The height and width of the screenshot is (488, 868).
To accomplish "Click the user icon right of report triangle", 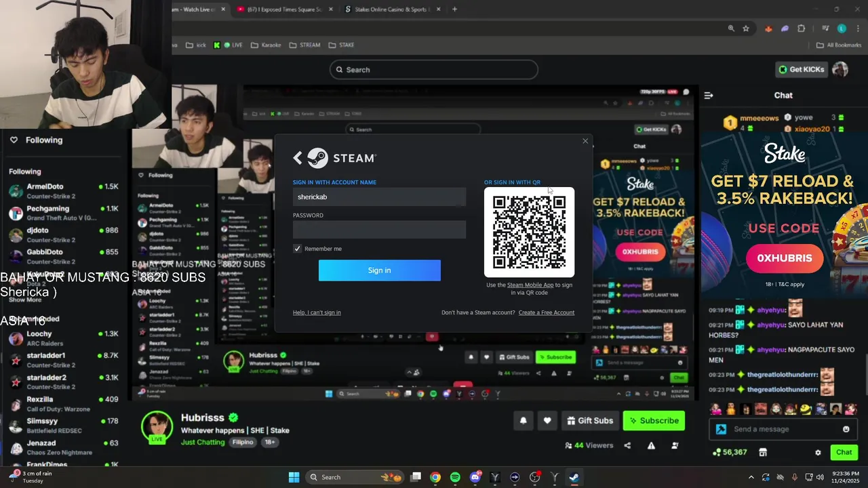I will coord(675,445).
